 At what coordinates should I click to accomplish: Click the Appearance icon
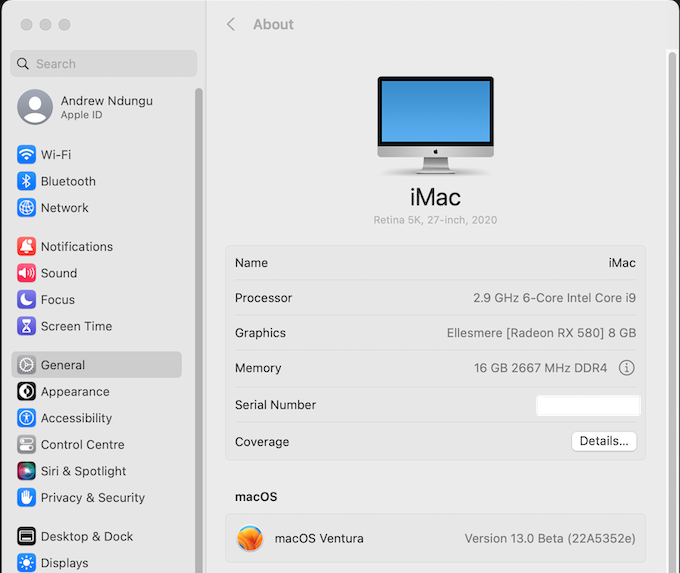point(26,391)
